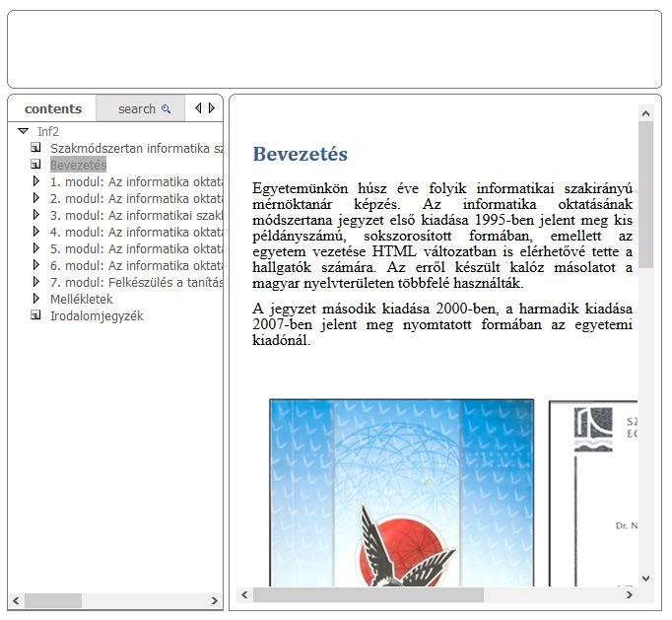The height and width of the screenshot is (620, 672).
Task: Expand the 7. modul Felkészülés node
Action: pos(36,282)
